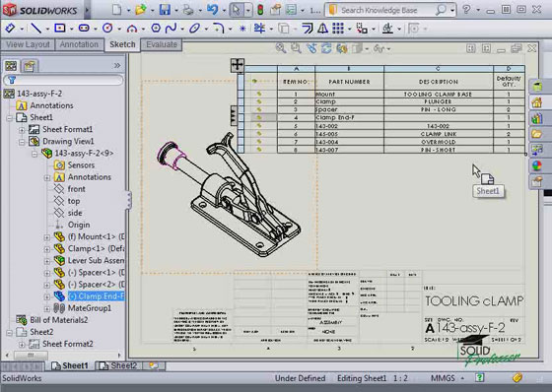
Task: Switch to Sheet2 tab at bottom
Action: pyautogui.click(x=118, y=365)
